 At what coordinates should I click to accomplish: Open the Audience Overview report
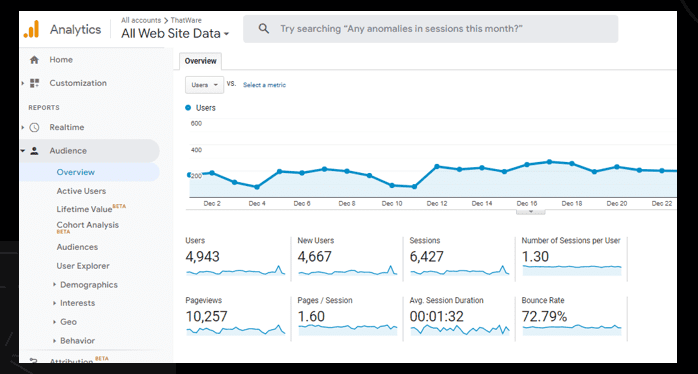coord(76,172)
